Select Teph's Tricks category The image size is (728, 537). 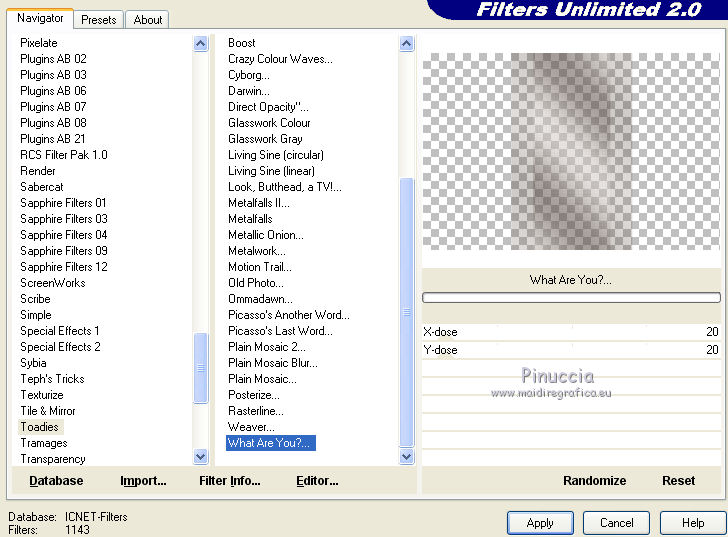tap(52, 379)
